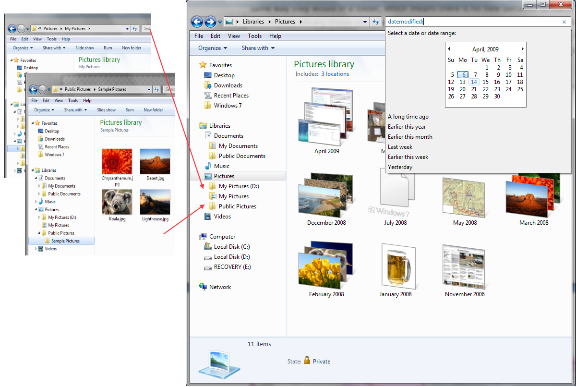Open the Organize dropdown in main window
The height and width of the screenshot is (387, 576).
pos(212,48)
